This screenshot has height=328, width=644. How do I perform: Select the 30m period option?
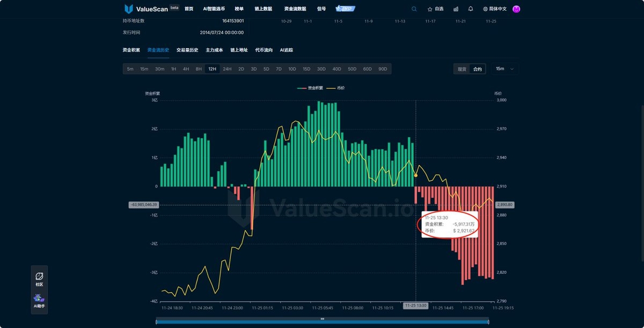pyautogui.click(x=159, y=69)
